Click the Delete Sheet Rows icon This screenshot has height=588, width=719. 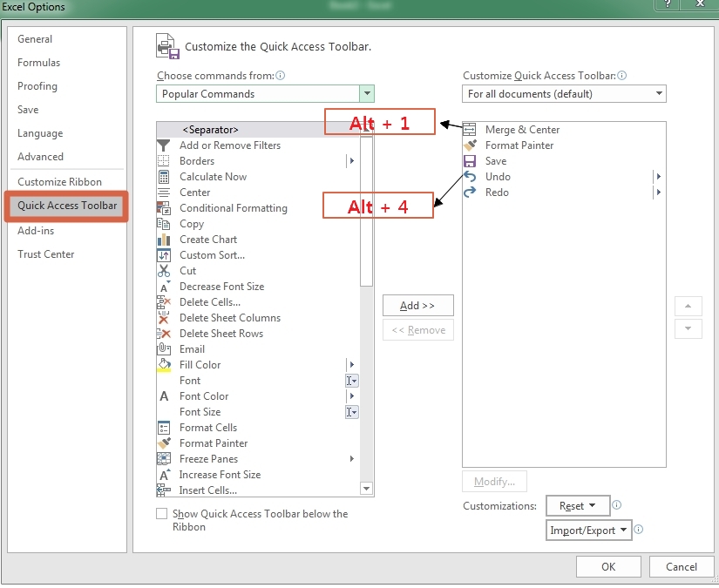point(163,334)
